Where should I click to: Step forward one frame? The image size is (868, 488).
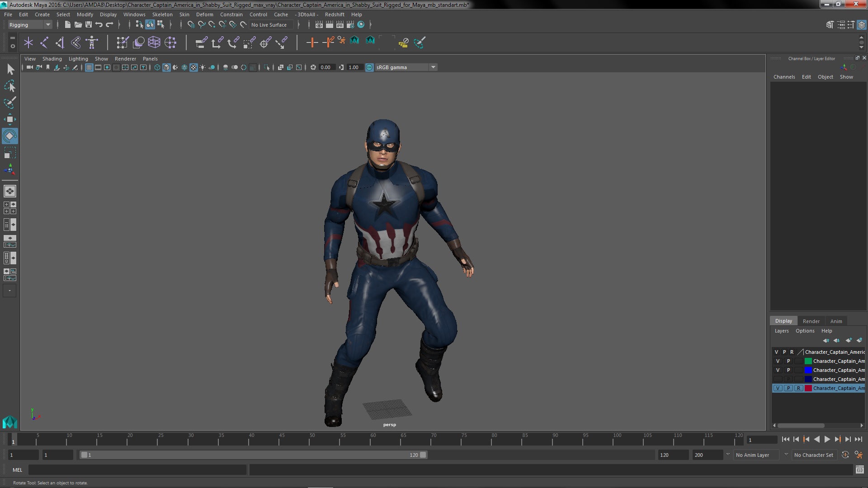coord(848,439)
